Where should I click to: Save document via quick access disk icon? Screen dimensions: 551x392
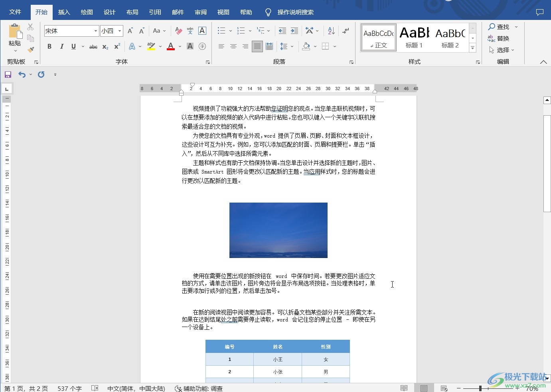click(8, 75)
